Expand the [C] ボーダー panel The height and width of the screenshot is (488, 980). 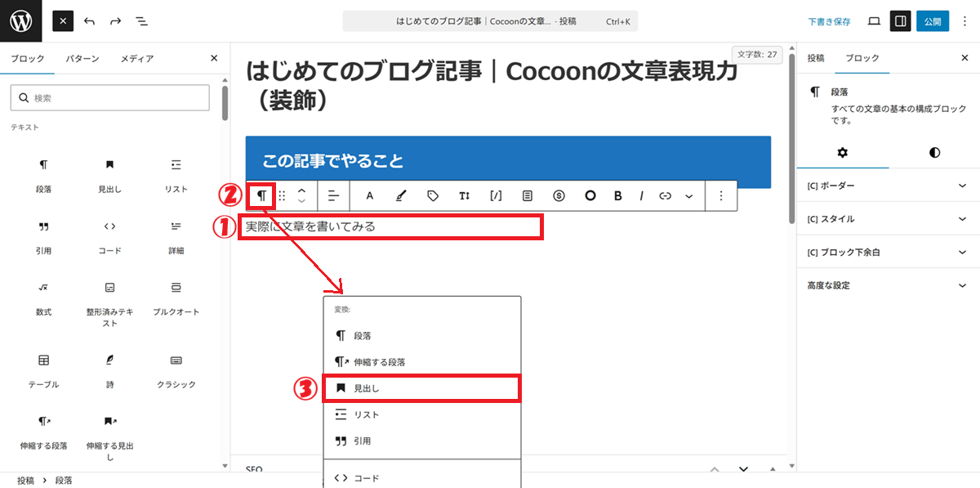[x=887, y=186]
